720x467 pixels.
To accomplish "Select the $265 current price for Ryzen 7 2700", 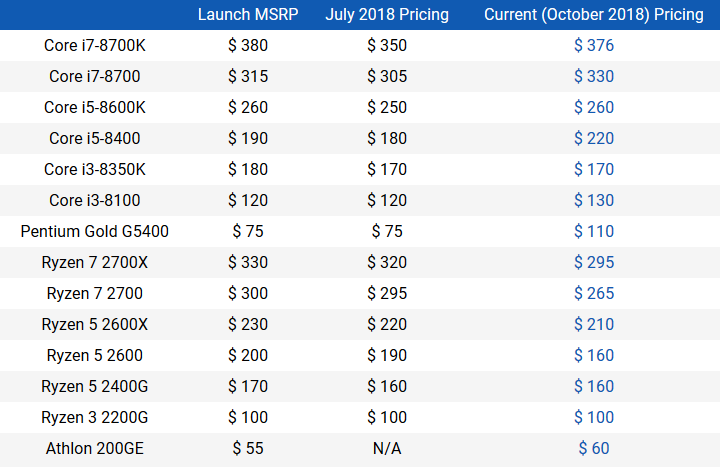I will [594, 294].
